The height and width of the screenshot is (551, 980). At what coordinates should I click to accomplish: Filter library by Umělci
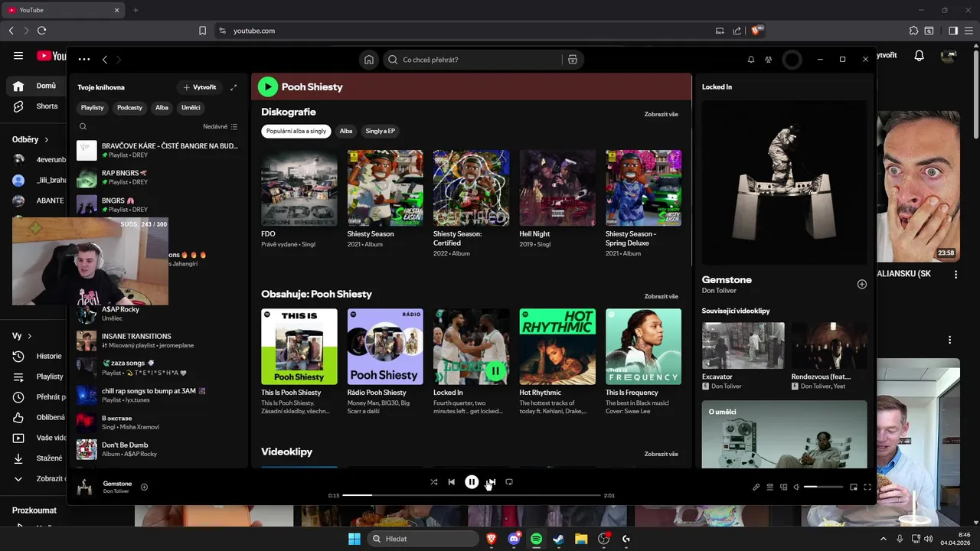(191, 108)
